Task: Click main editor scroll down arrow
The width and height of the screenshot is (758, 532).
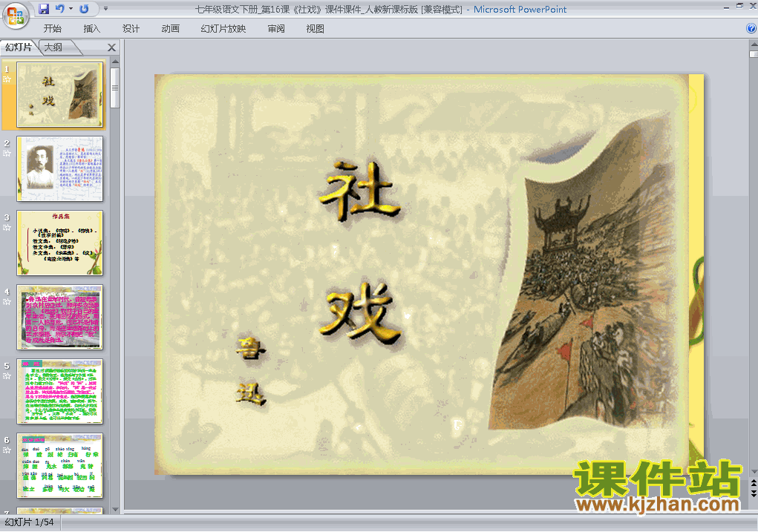Action: [x=754, y=472]
